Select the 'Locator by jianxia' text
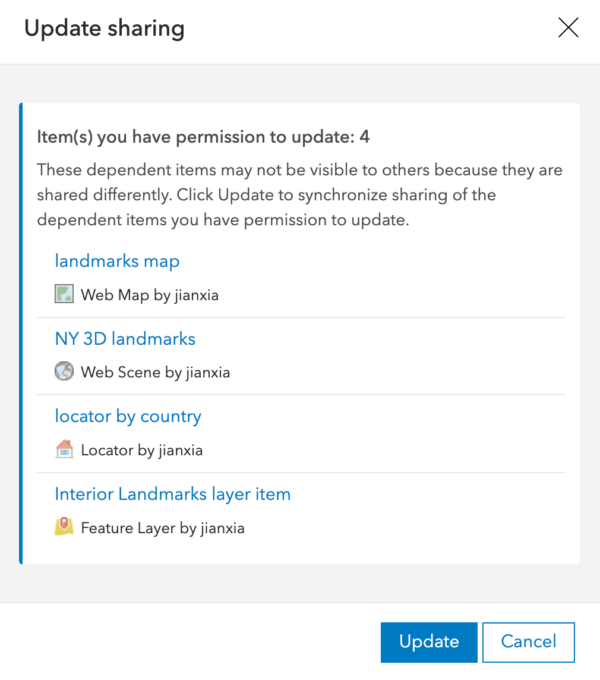Screen dimensions: 600x680 [x=142, y=450]
